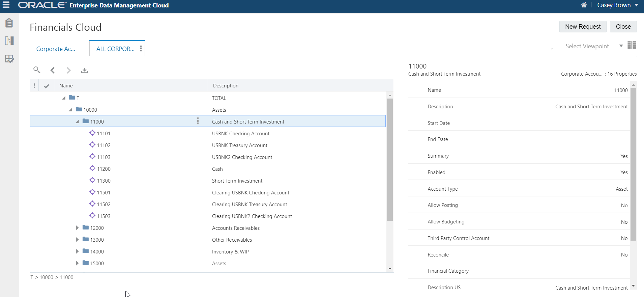Click the Financial Category property row
Image resolution: width=644 pixels, height=297 pixels.
click(x=519, y=271)
